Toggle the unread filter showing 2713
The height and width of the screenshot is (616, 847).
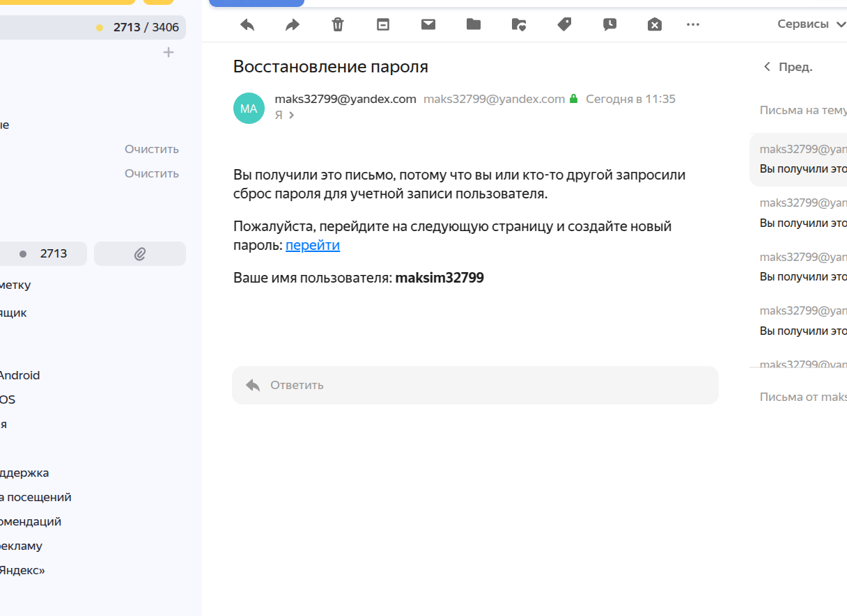click(43, 253)
